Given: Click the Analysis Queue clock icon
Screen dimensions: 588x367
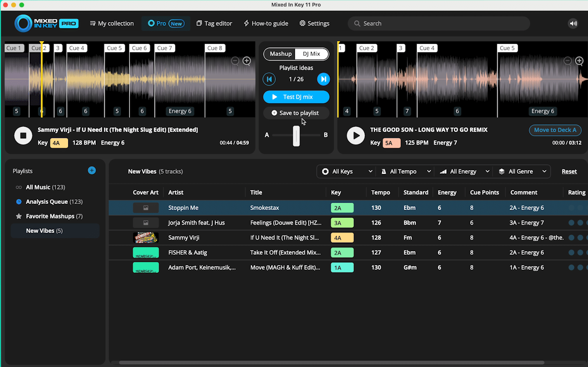Looking at the screenshot, I should [x=19, y=202].
